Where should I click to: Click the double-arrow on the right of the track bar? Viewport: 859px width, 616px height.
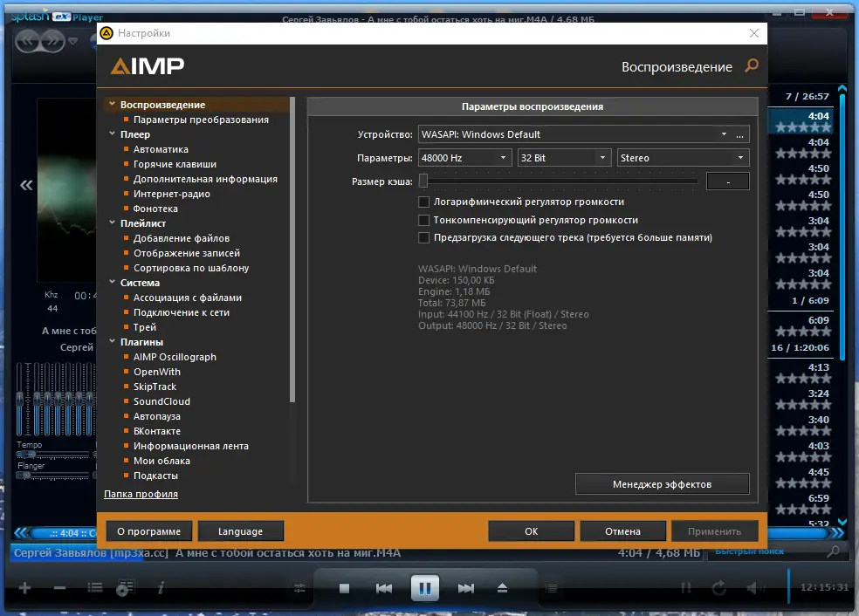(837, 532)
